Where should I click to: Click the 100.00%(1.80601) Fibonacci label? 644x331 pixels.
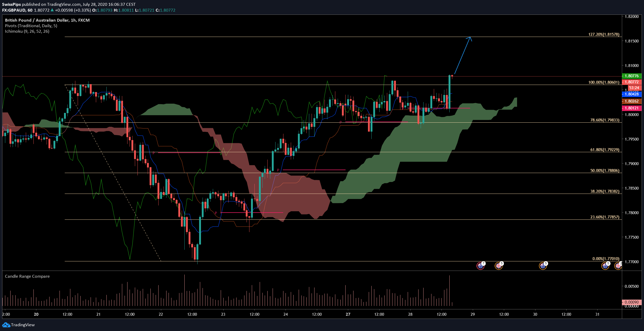(x=604, y=82)
